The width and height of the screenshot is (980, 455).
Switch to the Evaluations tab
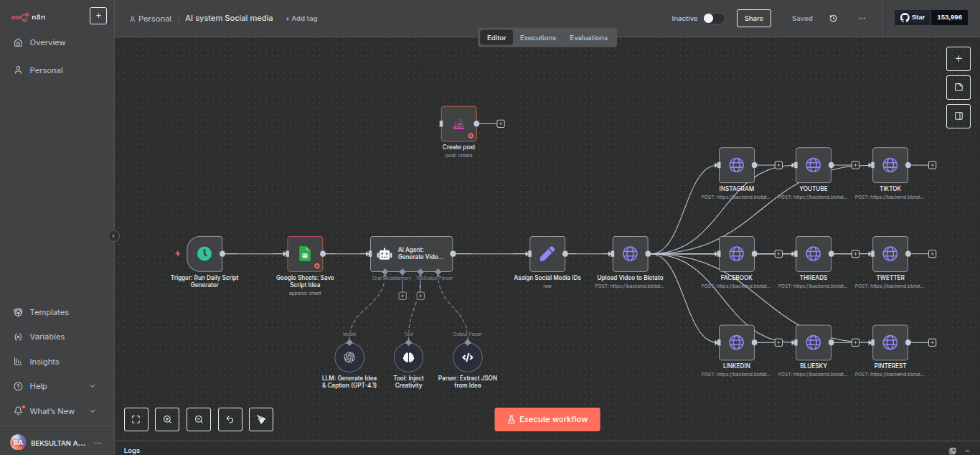click(x=588, y=38)
